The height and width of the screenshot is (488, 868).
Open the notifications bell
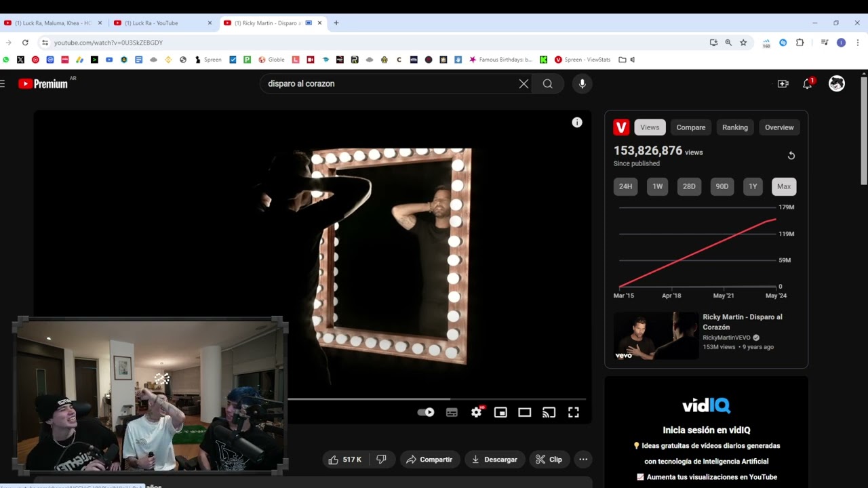coord(808,83)
